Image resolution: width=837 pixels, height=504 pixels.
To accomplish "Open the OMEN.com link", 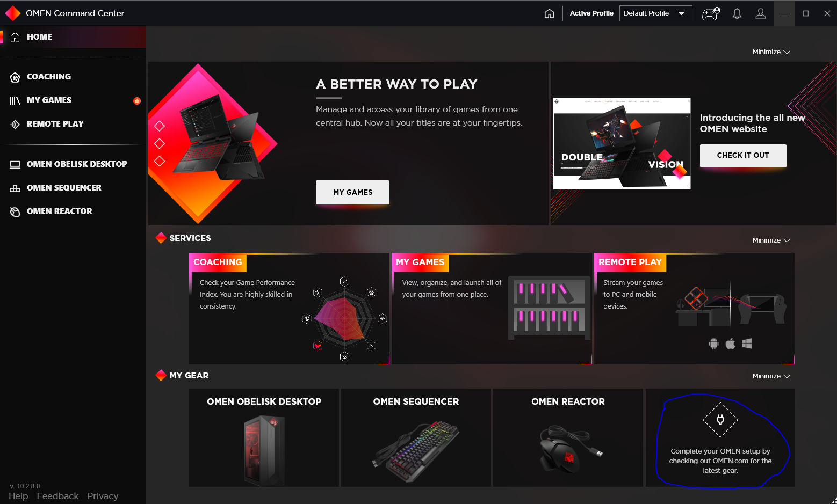I will tap(730, 461).
